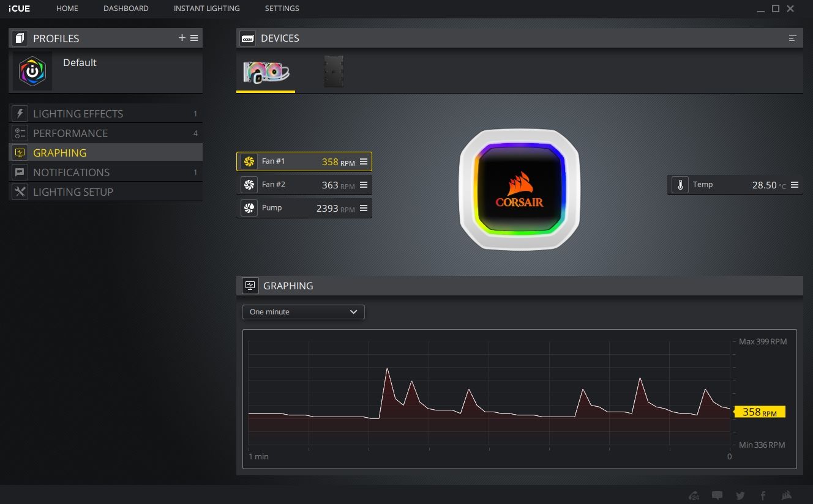813x504 pixels.
Task: Open the Facebook link in footer
Action: point(763,495)
